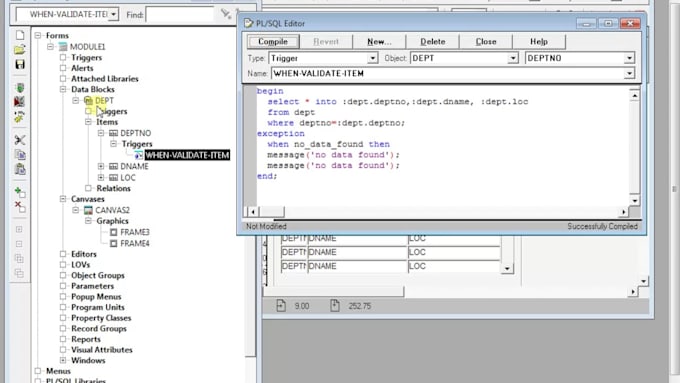Click the Cut scissors icon
This screenshot has width=680, height=383.
20,140
